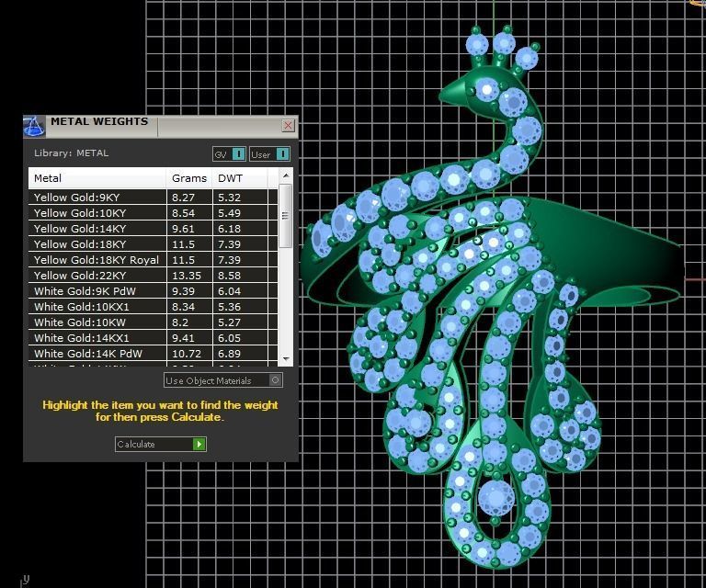Click the metal list scrollbar thumb
The height and width of the screenshot is (588, 706).
[286, 216]
